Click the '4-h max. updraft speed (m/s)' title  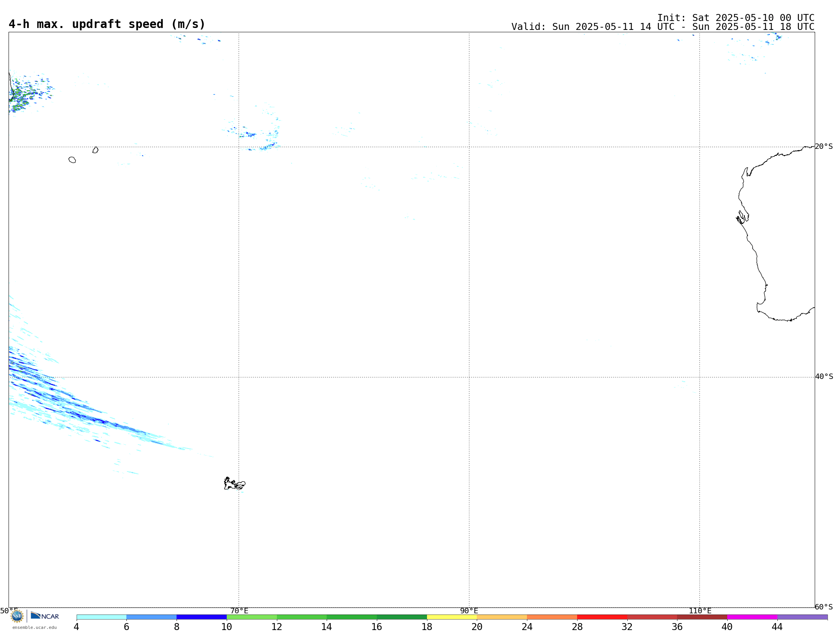click(x=107, y=24)
